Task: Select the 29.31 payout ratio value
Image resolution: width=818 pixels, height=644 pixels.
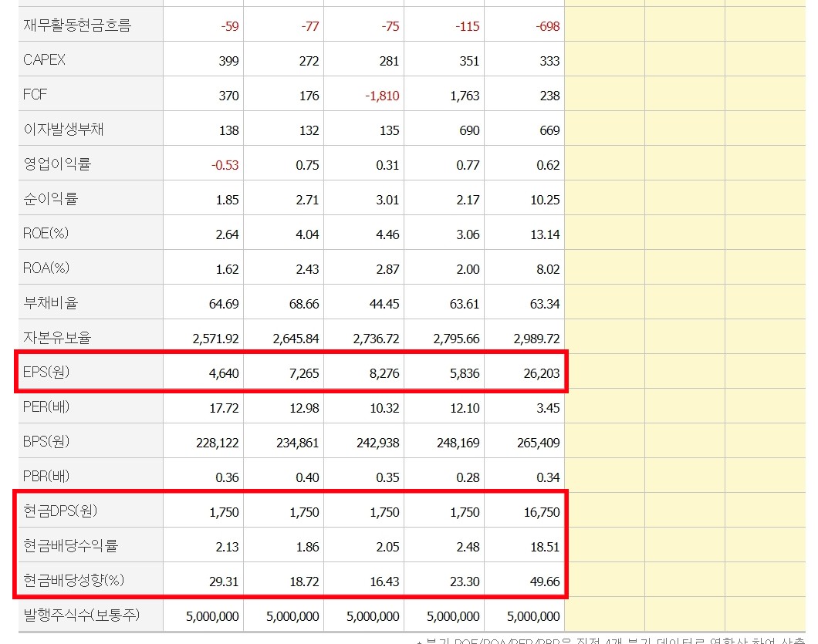Action: (225, 582)
